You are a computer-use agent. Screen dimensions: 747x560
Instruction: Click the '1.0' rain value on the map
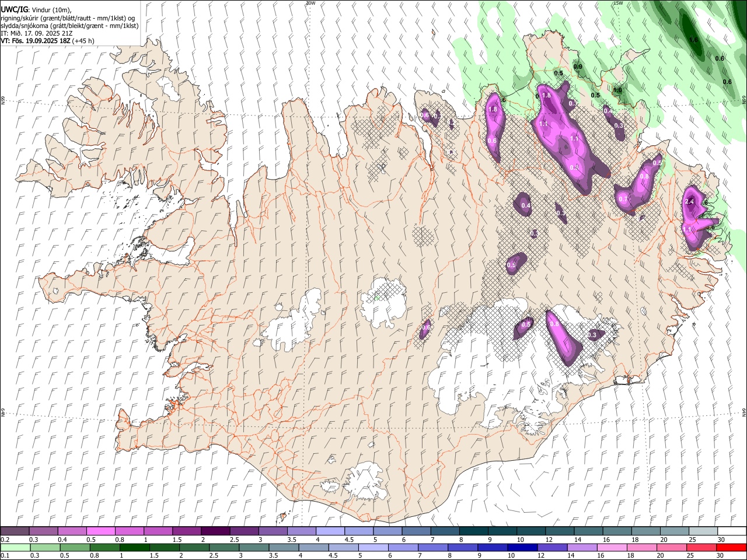pyautogui.click(x=617, y=90)
